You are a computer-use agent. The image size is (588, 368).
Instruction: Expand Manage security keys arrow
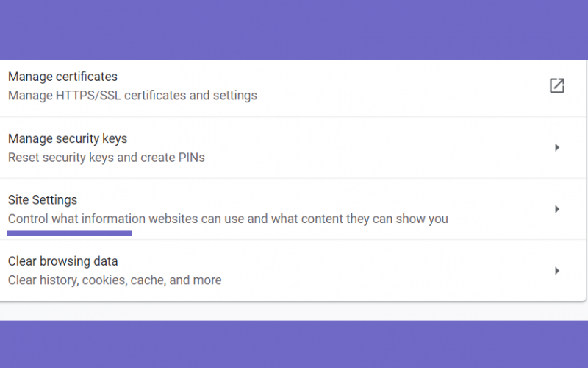(557, 148)
